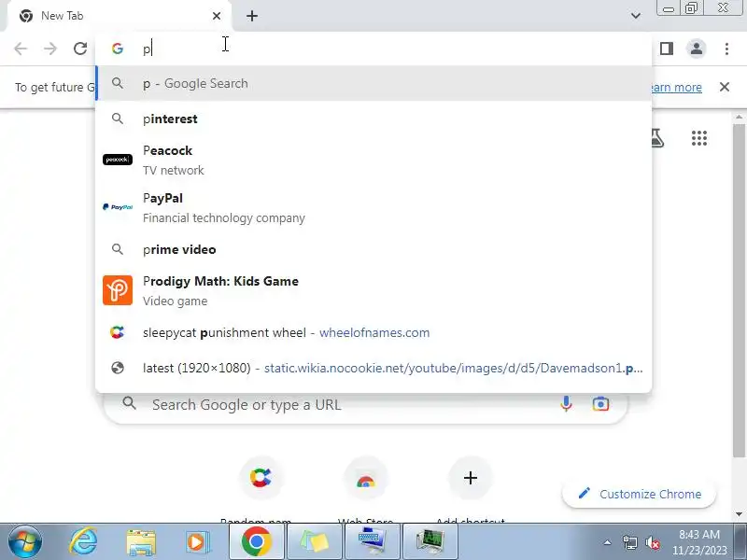This screenshot has height=560, width=747.
Task: Close the New Tab tab
Action: coord(217,16)
